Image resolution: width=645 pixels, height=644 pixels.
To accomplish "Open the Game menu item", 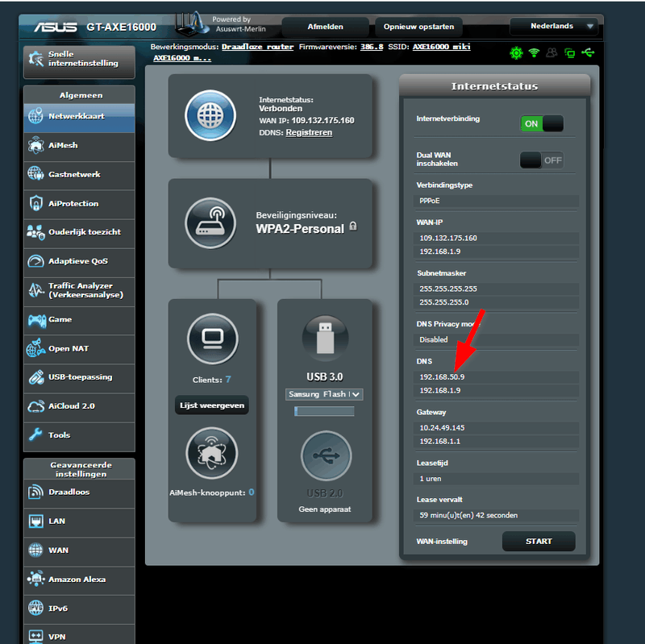I will [79, 320].
